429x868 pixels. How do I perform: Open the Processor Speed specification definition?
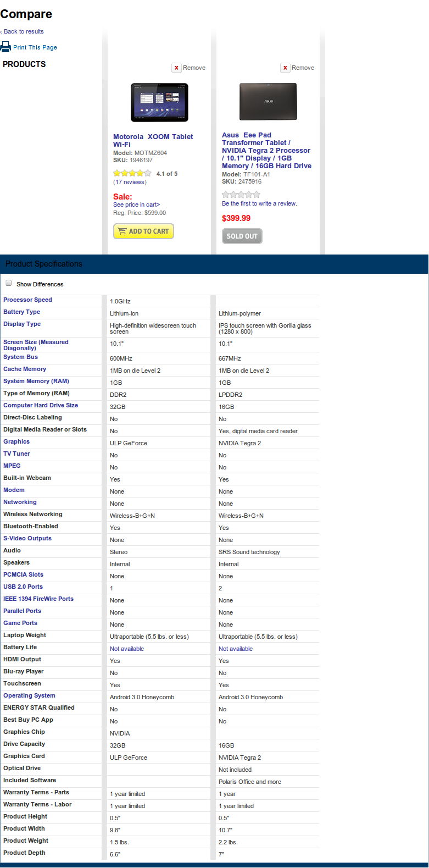pos(27,300)
